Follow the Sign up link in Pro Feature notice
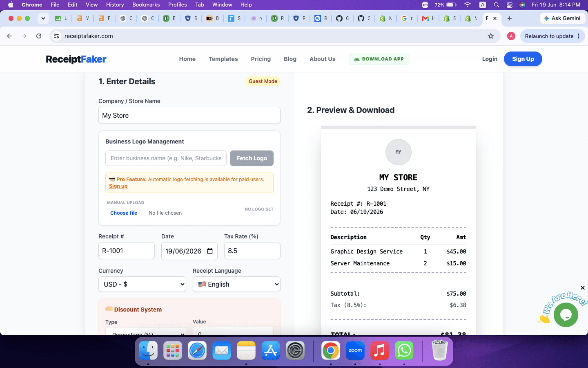The height and width of the screenshot is (368, 588). (118, 186)
